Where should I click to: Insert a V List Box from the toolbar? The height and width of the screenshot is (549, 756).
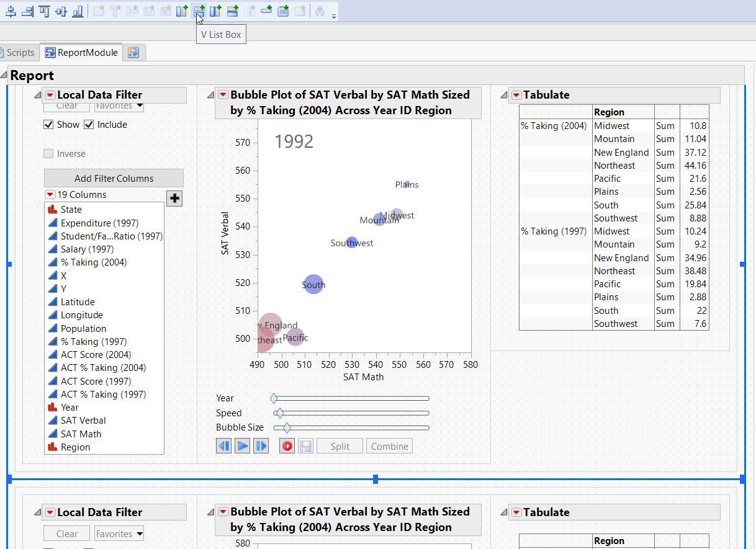tap(199, 12)
